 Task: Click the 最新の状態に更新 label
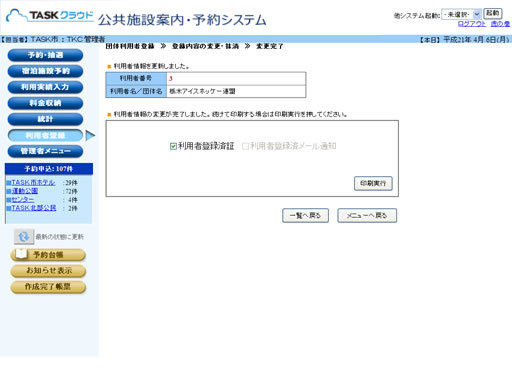[60, 237]
